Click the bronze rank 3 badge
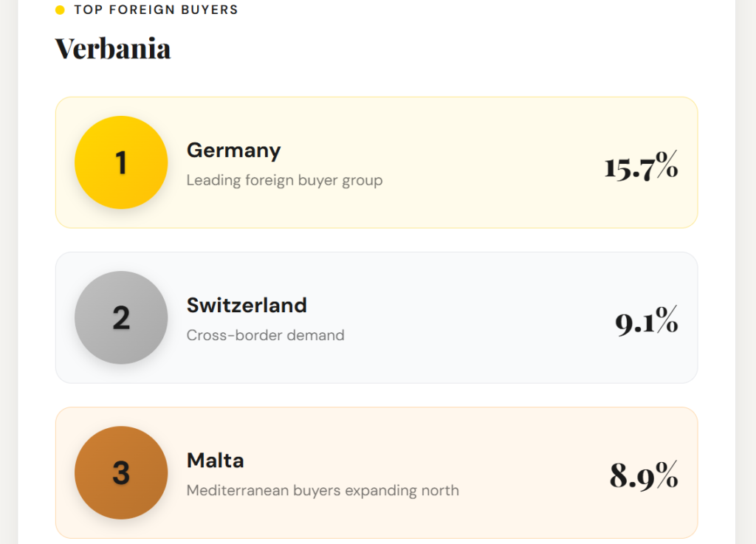 [121, 472]
